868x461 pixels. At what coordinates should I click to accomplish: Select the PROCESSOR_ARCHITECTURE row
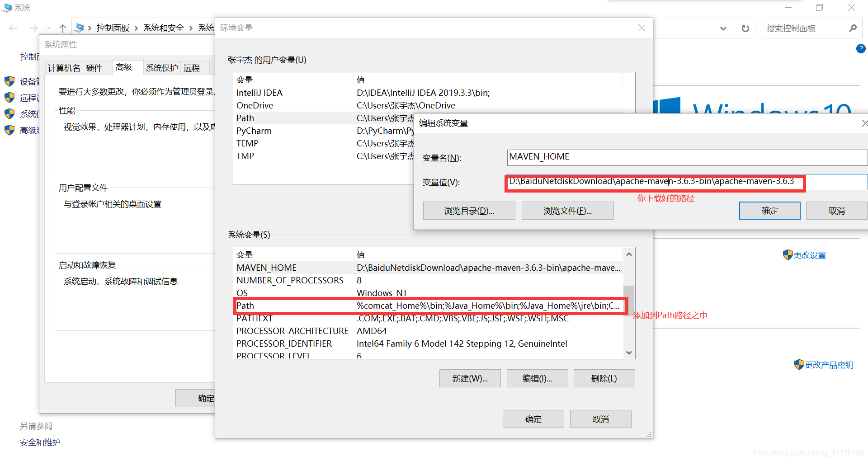click(x=429, y=331)
